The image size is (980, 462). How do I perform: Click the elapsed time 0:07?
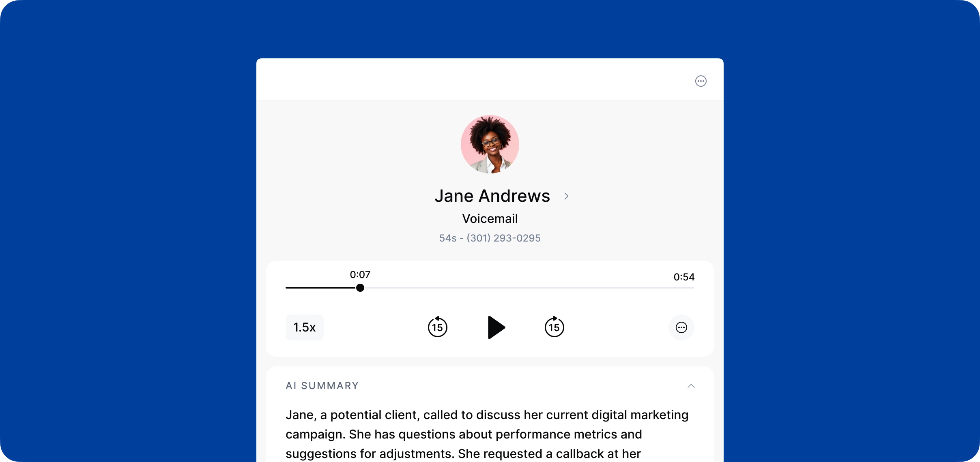point(360,274)
